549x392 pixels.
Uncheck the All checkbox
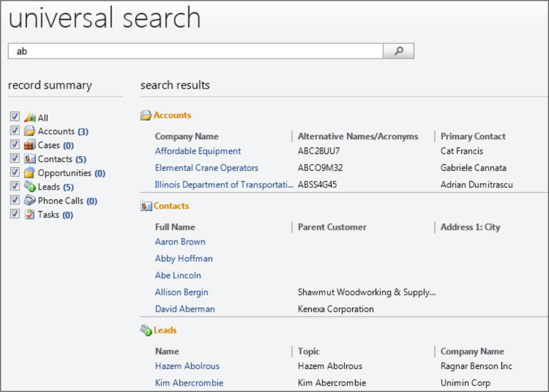click(15, 117)
